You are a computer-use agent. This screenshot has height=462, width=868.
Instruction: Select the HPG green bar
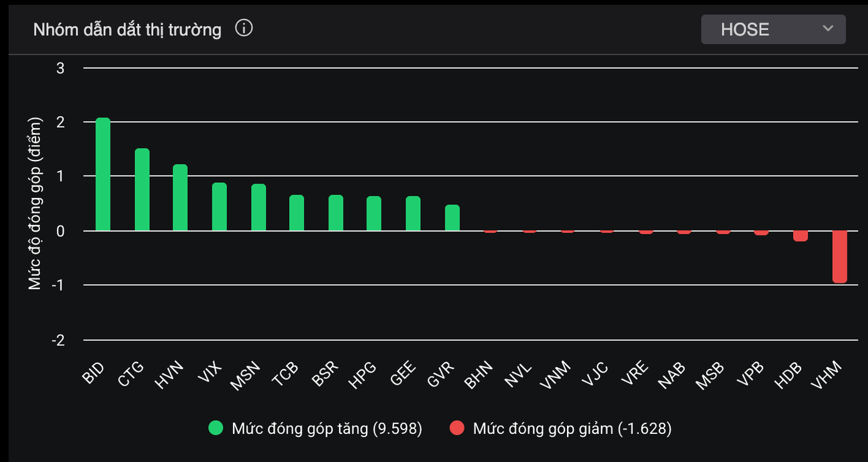[374, 214]
